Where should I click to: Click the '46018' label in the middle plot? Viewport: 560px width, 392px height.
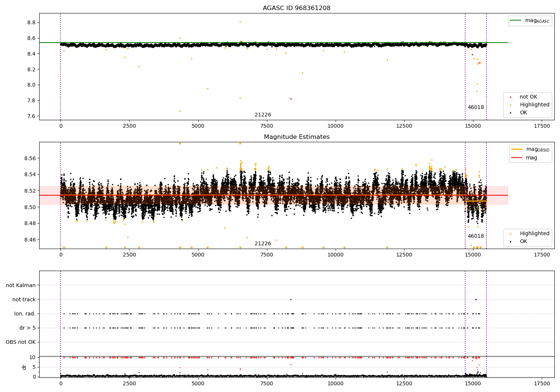[x=476, y=236]
